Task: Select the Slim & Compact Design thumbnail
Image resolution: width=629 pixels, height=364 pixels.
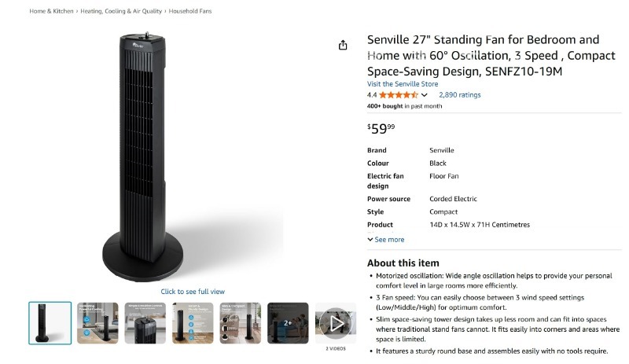Action: click(x=241, y=322)
